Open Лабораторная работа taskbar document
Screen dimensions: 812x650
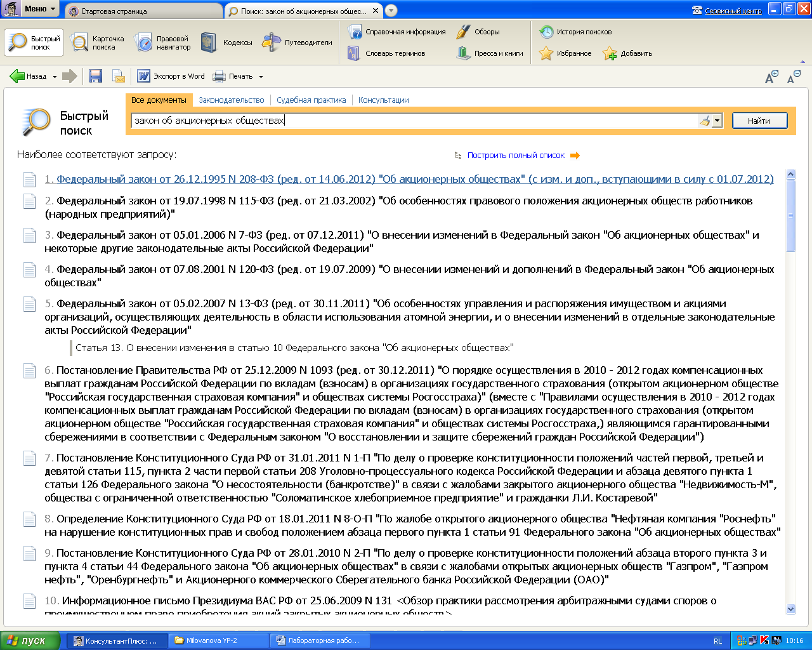click(x=320, y=640)
